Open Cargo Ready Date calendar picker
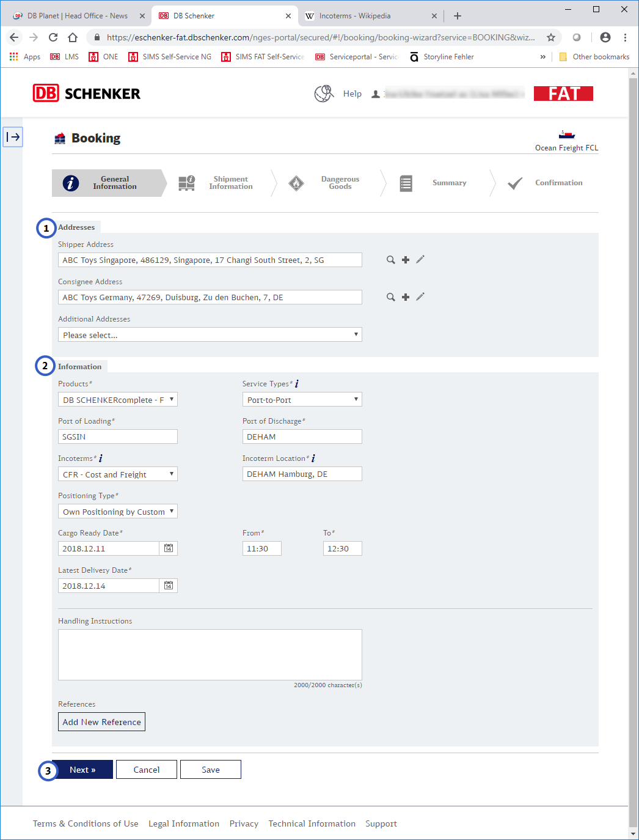Viewport: 639px width, 840px height. [x=169, y=548]
